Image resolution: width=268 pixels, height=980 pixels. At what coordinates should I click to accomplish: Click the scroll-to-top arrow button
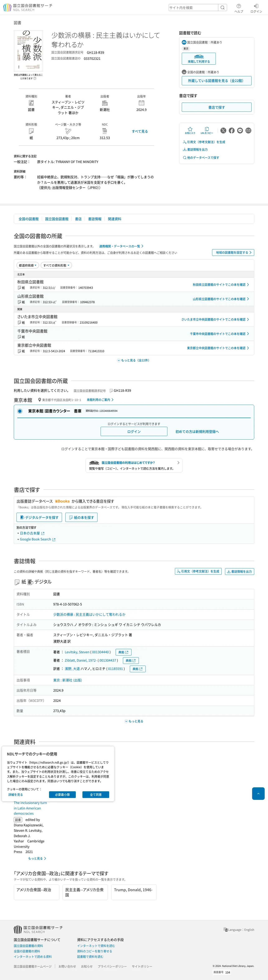[258, 793]
